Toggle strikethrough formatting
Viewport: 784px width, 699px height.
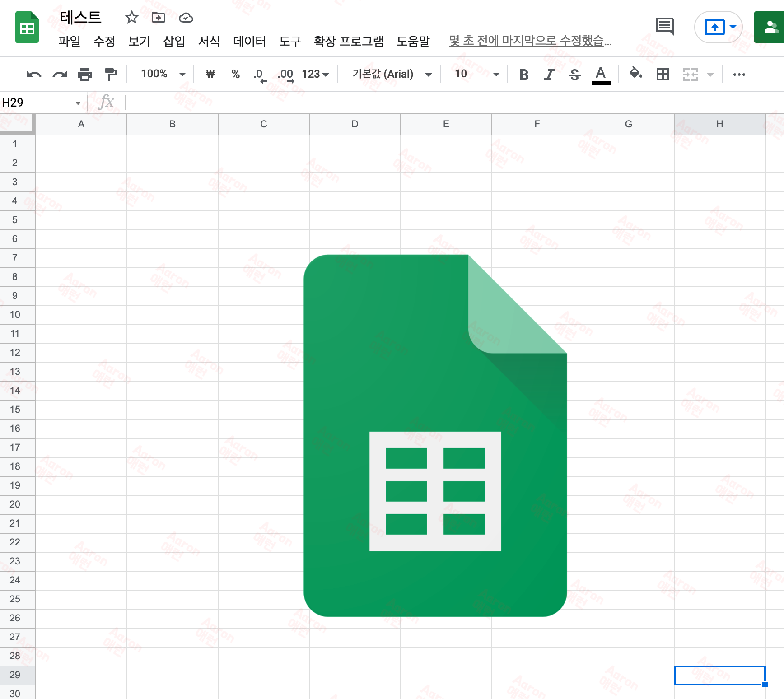(x=575, y=75)
